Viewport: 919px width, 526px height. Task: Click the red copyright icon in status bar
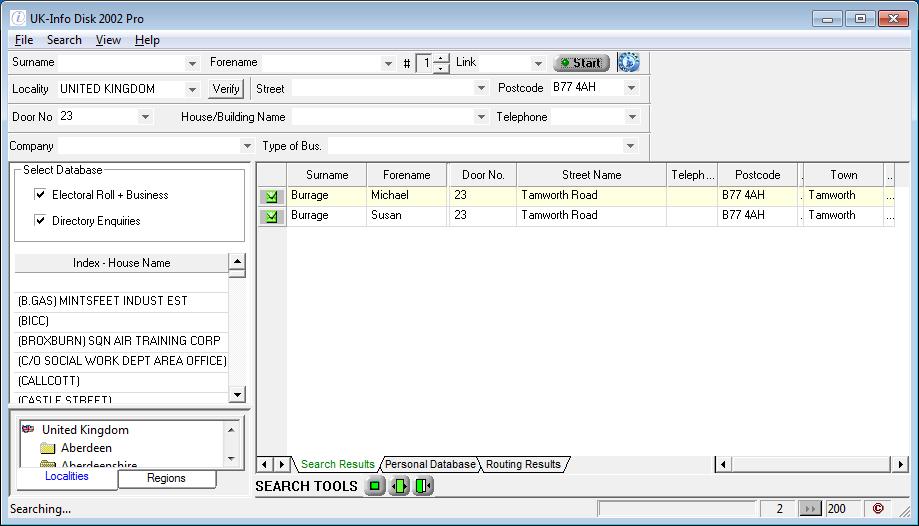878,509
